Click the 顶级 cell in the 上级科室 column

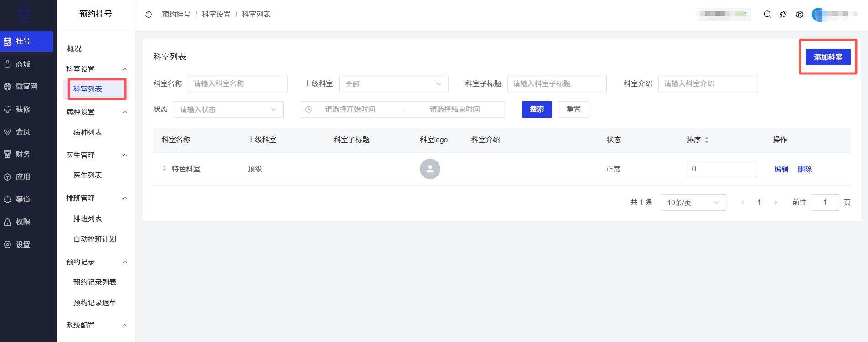[x=255, y=169]
